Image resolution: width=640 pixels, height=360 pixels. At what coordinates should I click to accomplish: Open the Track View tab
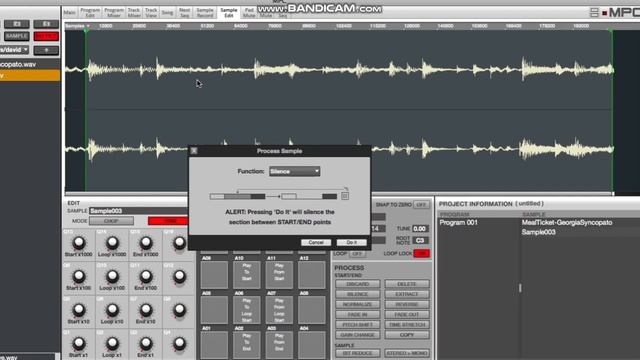coord(151,13)
